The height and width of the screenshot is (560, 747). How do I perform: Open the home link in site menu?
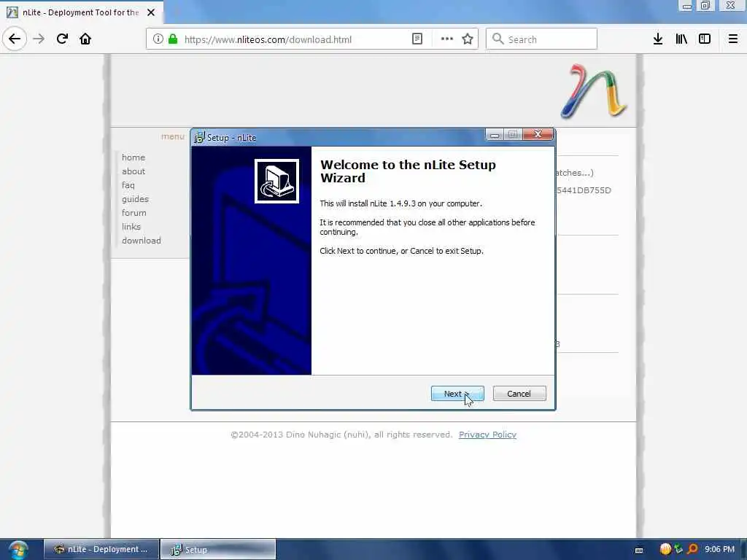(x=133, y=157)
